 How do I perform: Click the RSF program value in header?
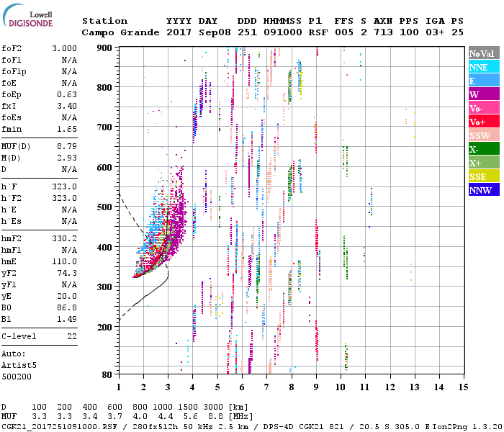[x=318, y=33]
